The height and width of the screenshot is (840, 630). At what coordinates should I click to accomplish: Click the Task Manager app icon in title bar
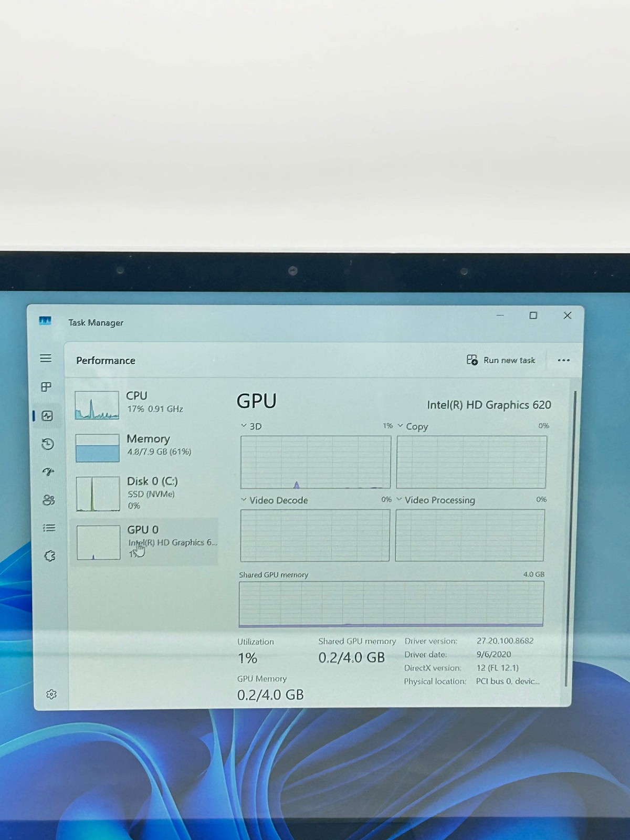click(x=45, y=321)
